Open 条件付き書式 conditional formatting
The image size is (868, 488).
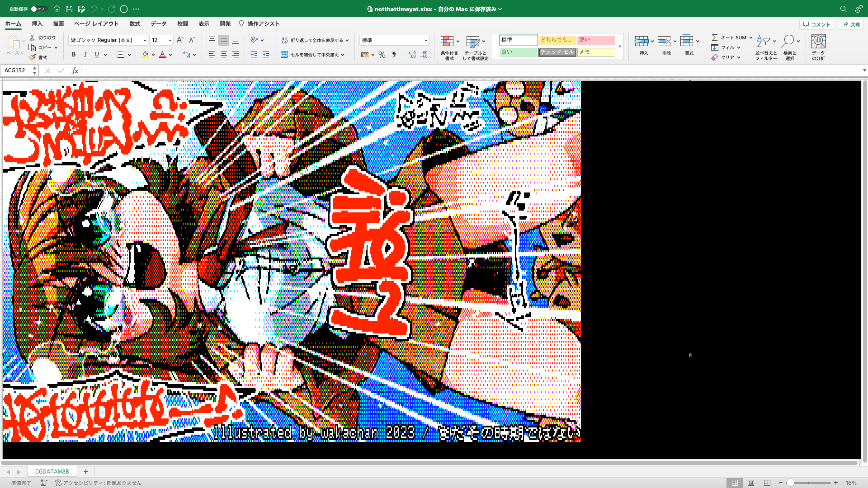[449, 47]
